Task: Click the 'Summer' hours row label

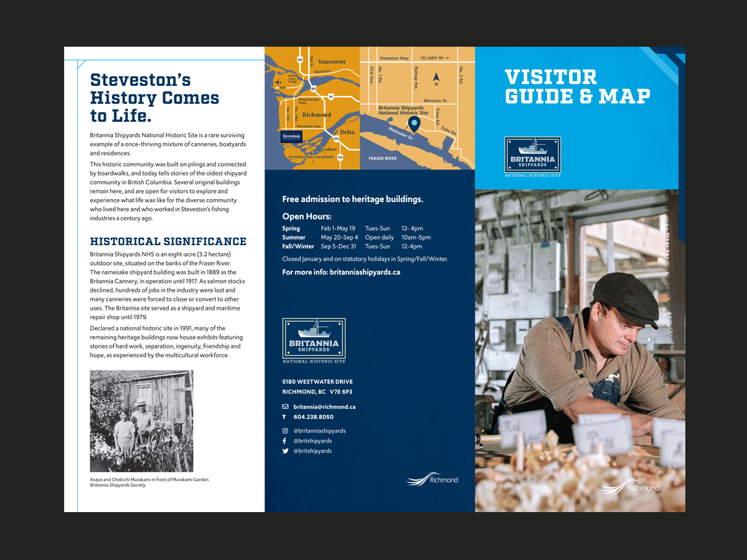Action: (294, 237)
